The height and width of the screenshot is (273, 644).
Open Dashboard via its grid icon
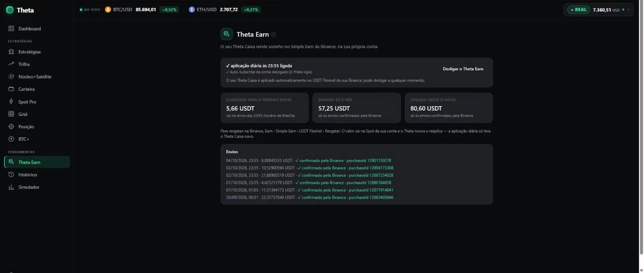[11, 29]
